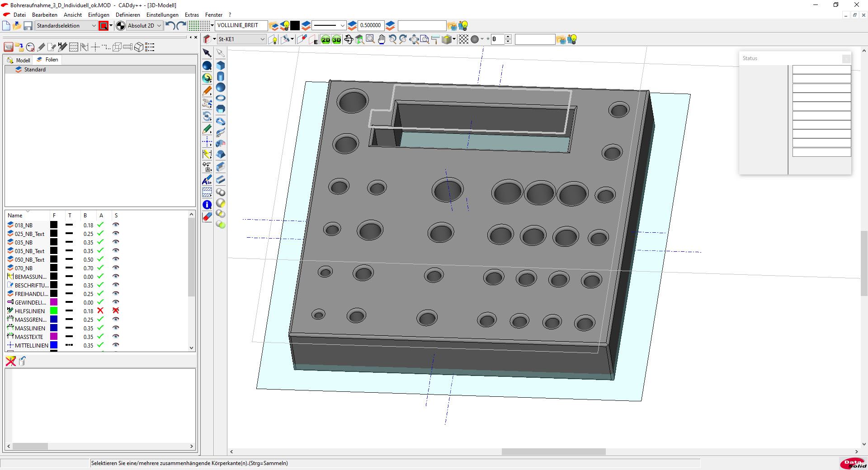The image size is (868, 470).
Task: Click the pliers and scissors trim tool
Action: tap(207, 103)
